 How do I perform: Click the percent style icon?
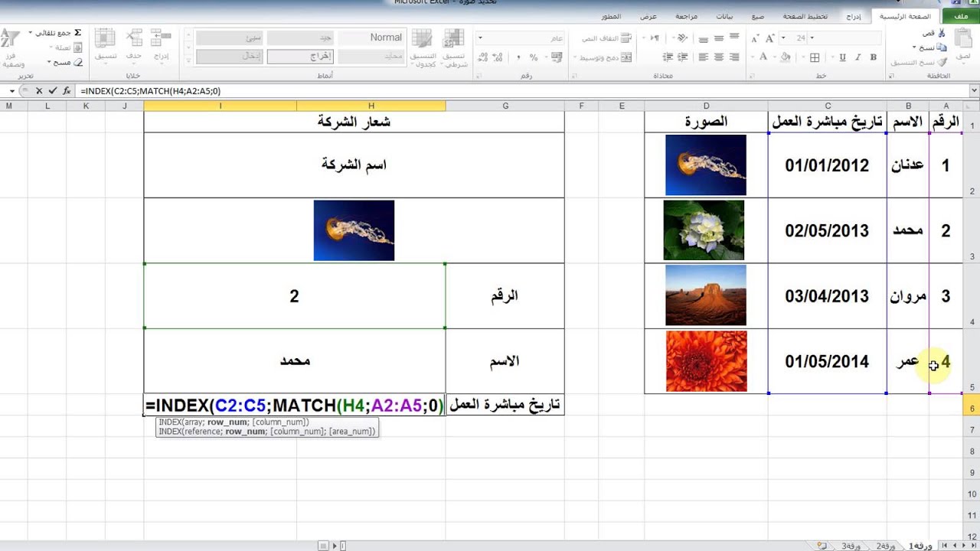pos(534,57)
